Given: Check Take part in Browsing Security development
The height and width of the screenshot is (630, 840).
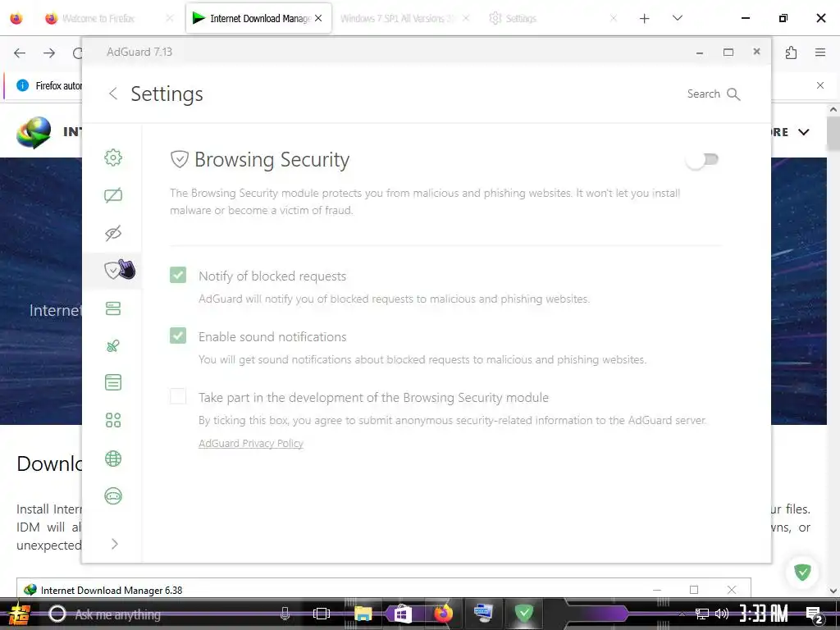Looking at the screenshot, I should click(x=178, y=396).
